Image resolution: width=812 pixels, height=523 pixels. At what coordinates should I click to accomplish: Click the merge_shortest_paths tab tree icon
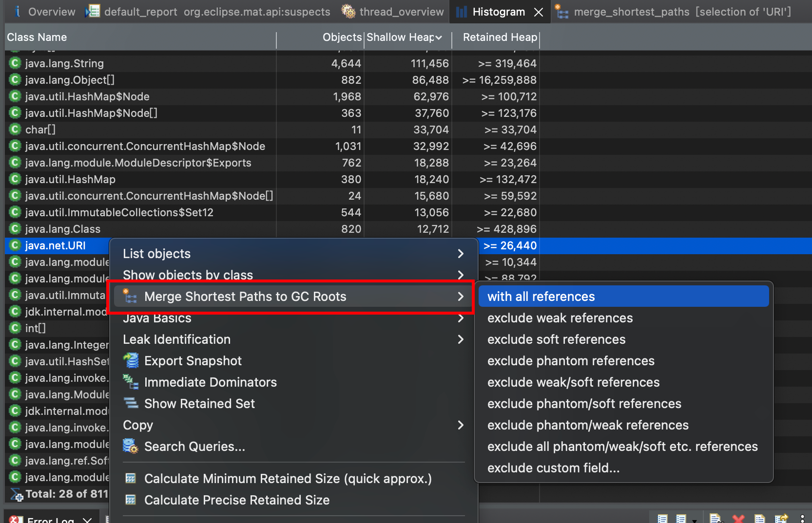click(x=562, y=12)
